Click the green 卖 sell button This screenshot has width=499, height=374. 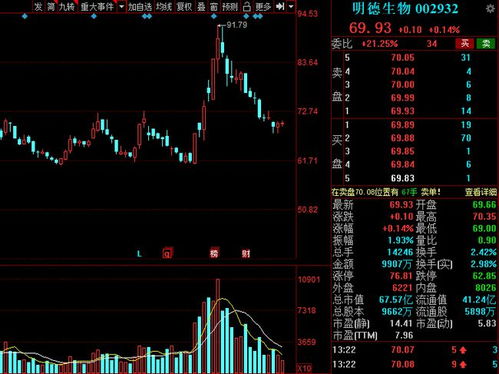click(486, 43)
